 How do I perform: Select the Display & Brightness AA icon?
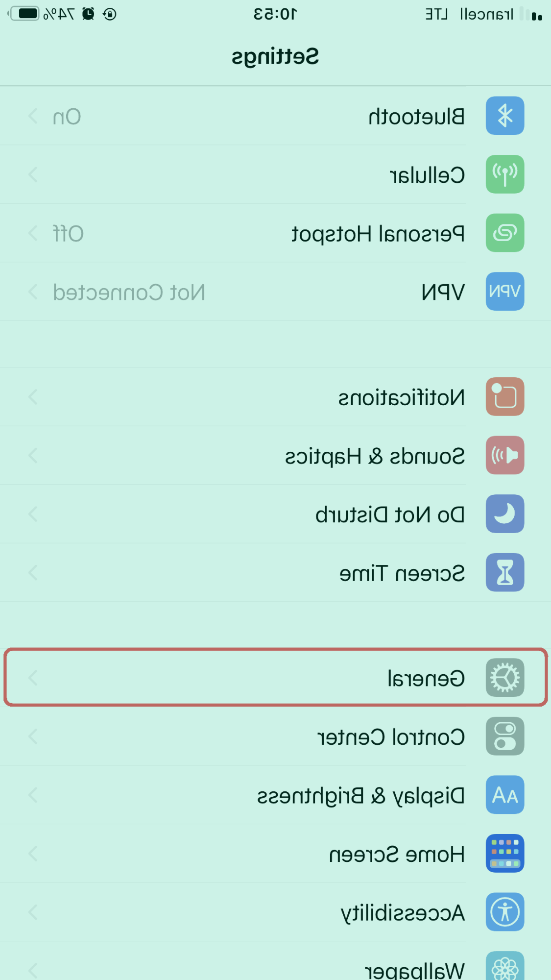point(504,795)
